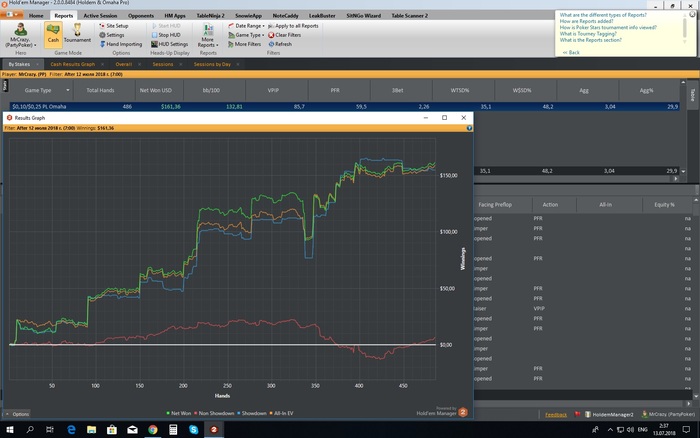
Task: Expand the Game Type column dropdown arrow
Action: click(68, 90)
